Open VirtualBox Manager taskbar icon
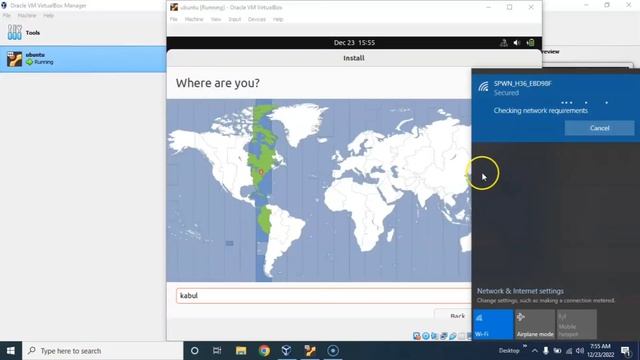 tap(287, 351)
